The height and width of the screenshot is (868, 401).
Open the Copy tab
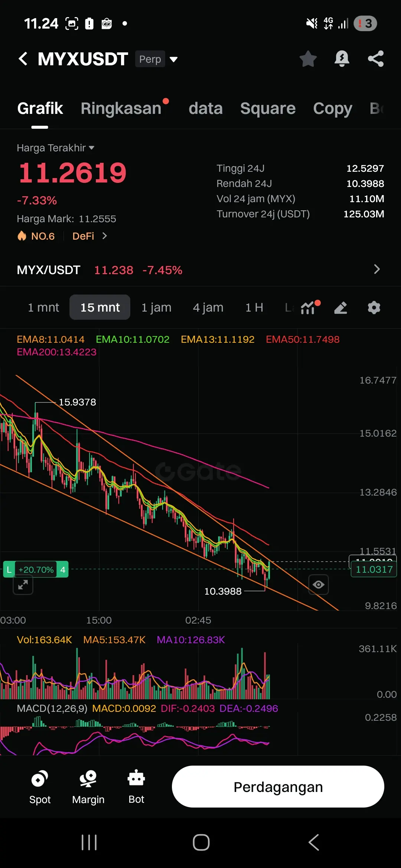[x=332, y=108]
